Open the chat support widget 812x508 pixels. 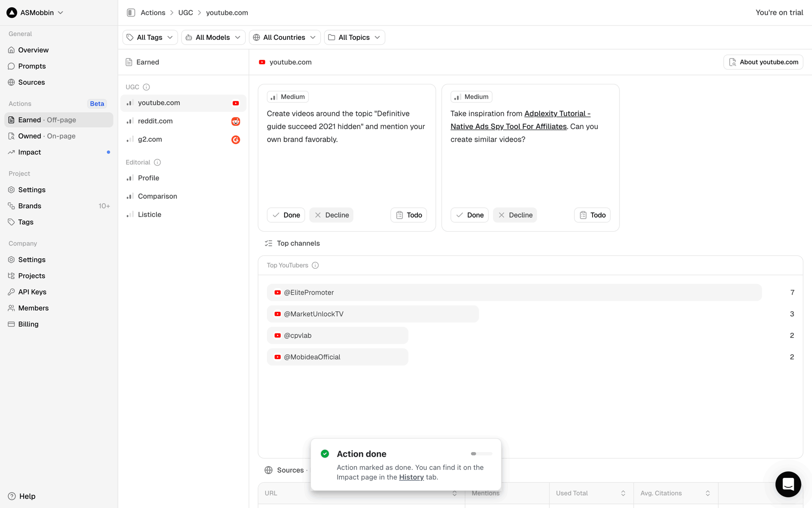(x=788, y=484)
